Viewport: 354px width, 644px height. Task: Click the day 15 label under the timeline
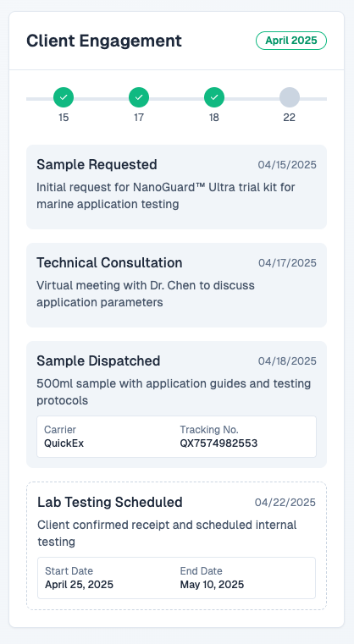(64, 118)
